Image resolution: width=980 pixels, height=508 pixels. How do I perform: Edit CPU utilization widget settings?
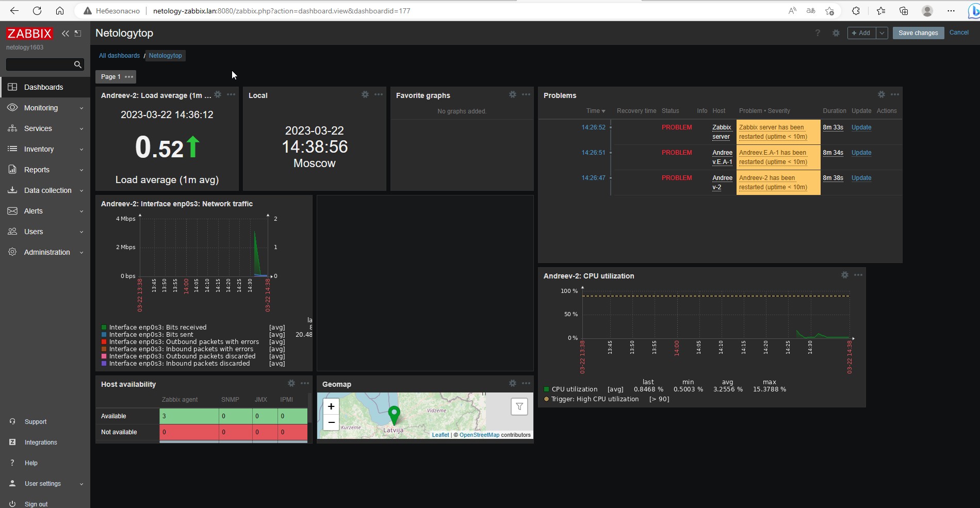(x=845, y=275)
